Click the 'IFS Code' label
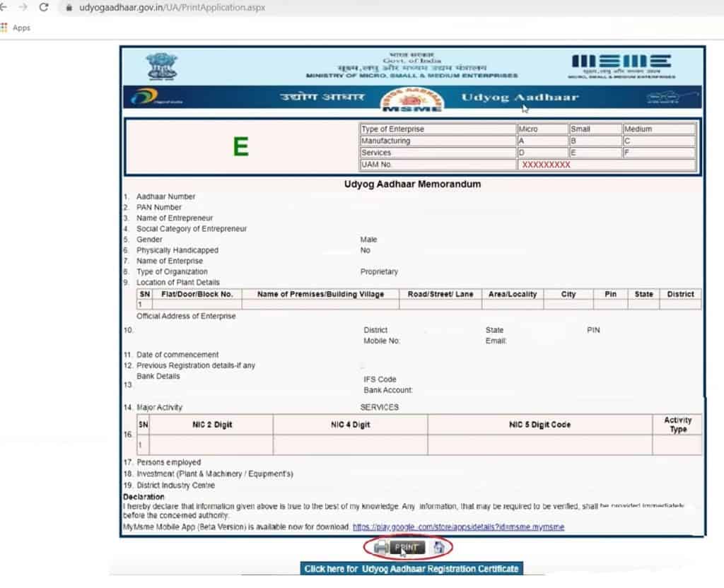Image resolution: width=724 pixels, height=588 pixels. [380, 380]
